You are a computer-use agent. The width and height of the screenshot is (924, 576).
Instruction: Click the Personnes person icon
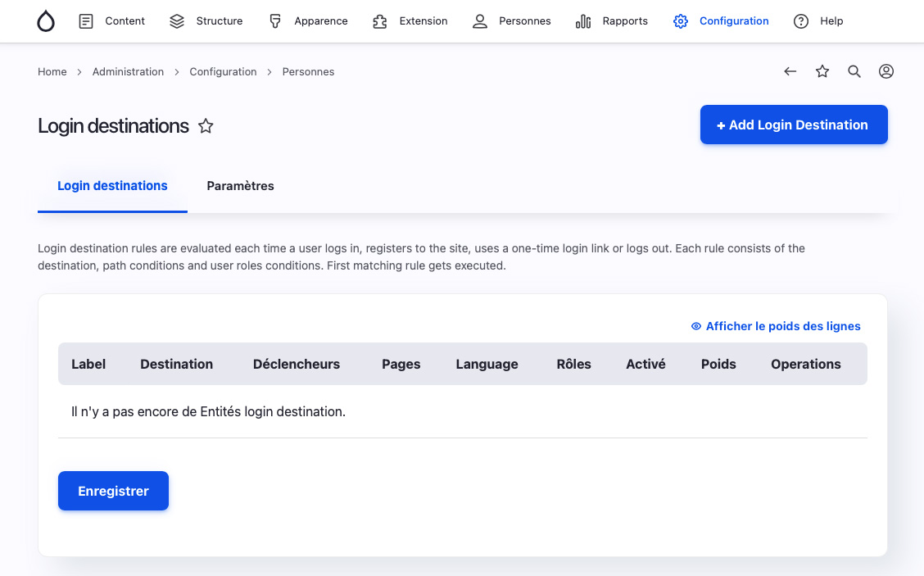(x=479, y=21)
